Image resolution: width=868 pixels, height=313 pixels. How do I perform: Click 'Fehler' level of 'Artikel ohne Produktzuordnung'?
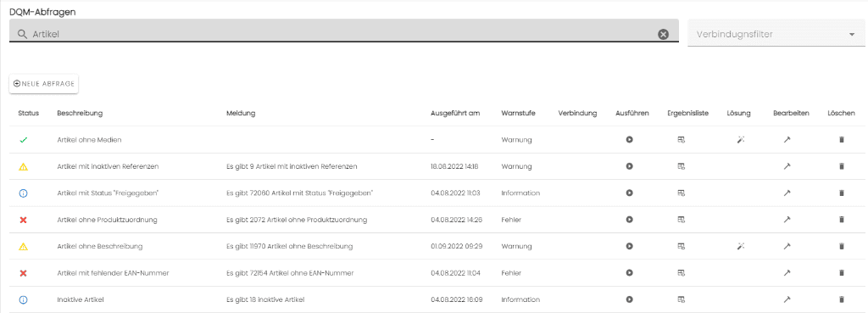511,220
